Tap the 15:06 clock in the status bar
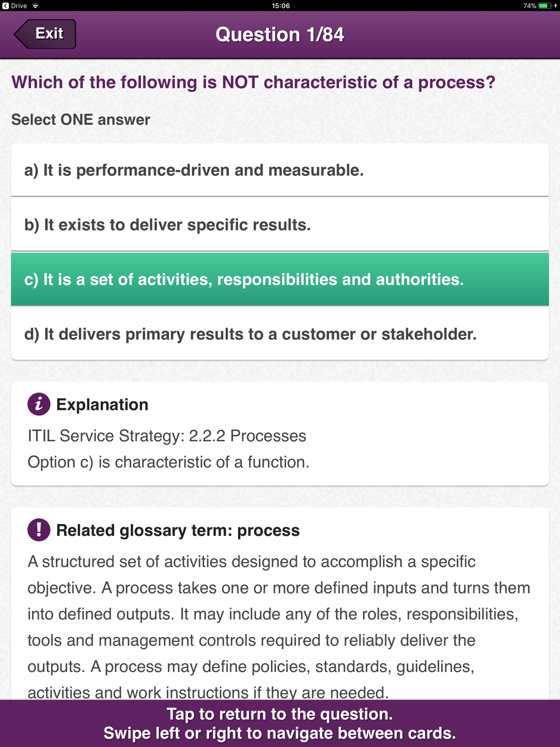The height and width of the screenshot is (747, 560). 281,6
